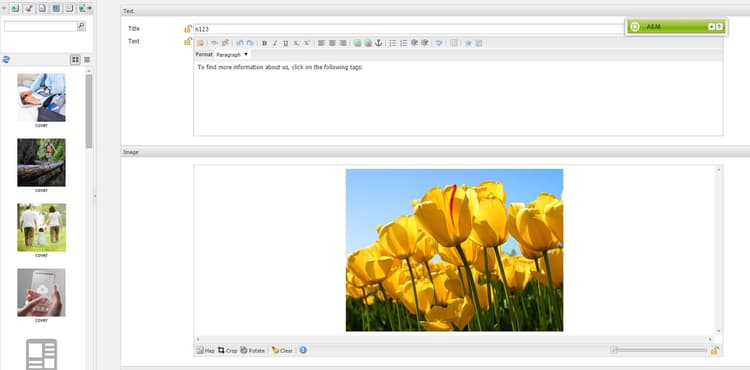The width and height of the screenshot is (750, 370).
Task: Refresh the content finder with the blue arrows
Action: [6, 60]
